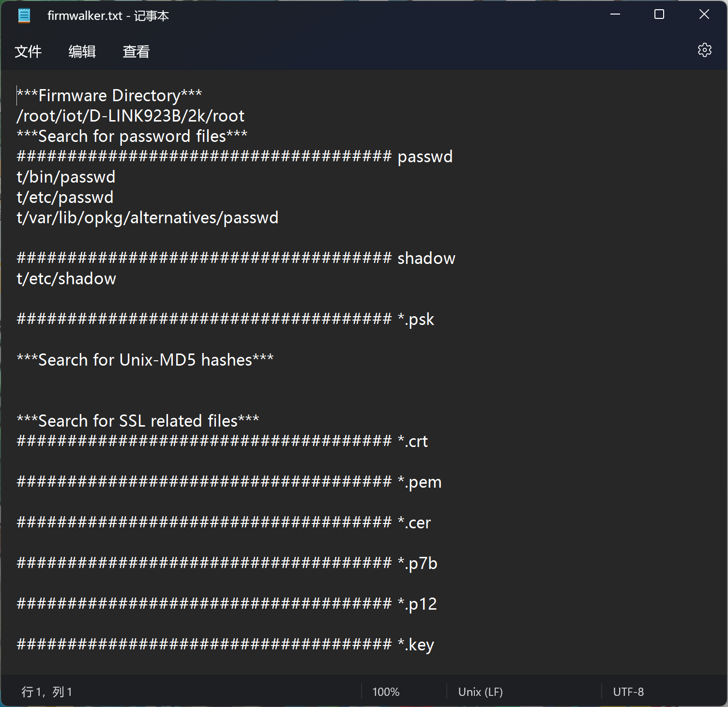This screenshot has width=728, height=707.
Task: Minimize the Notepad window
Action: [x=615, y=15]
